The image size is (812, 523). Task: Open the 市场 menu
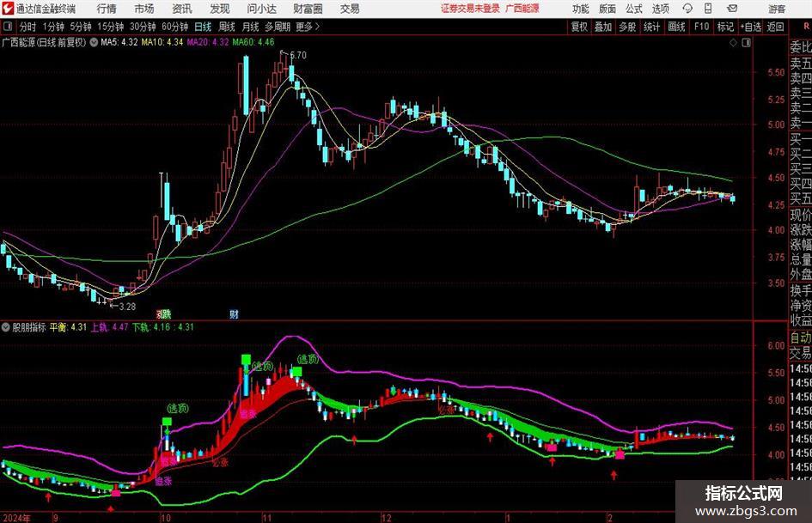144,9
